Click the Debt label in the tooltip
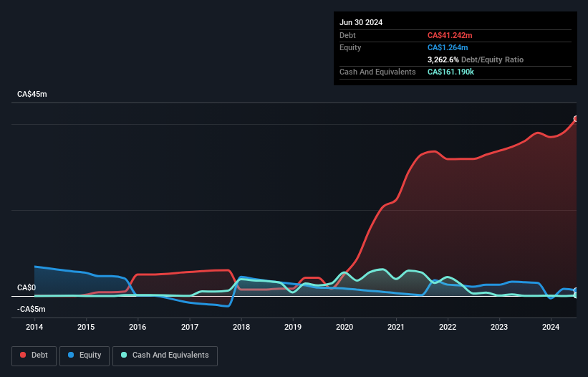The width and height of the screenshot is (588, 377). pos(347,35)
